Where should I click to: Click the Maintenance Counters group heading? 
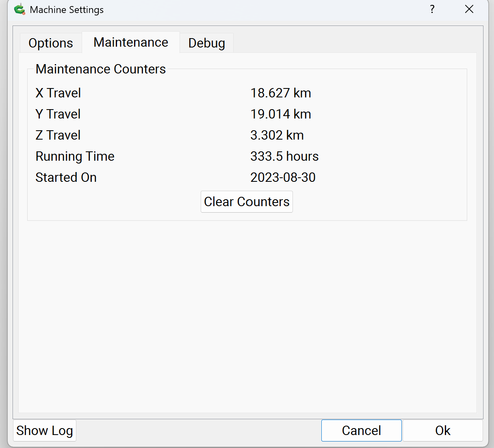[x=101, y=69]
